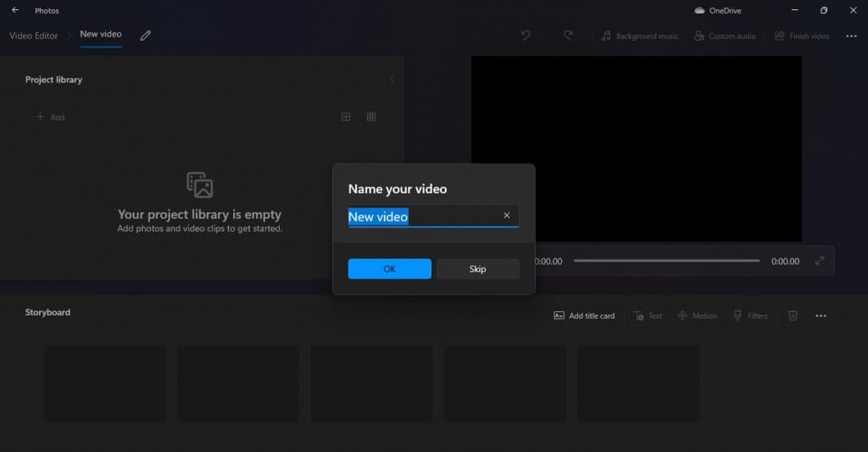Click OK to confirm video name
Viewport: 868px width, 452px height.
tap(390, 269)
